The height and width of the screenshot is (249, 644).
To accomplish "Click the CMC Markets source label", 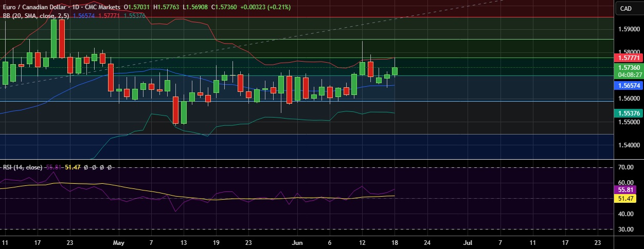I will tap(103, 8).
